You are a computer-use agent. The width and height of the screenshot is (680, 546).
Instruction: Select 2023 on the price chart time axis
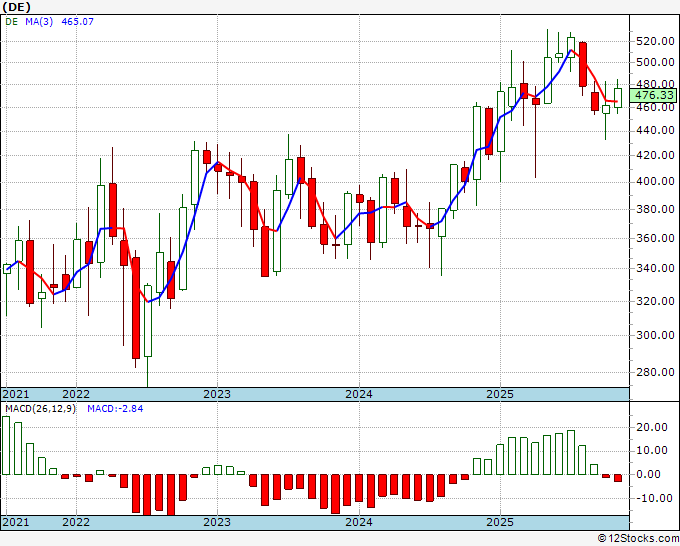[x=217, y=394]
